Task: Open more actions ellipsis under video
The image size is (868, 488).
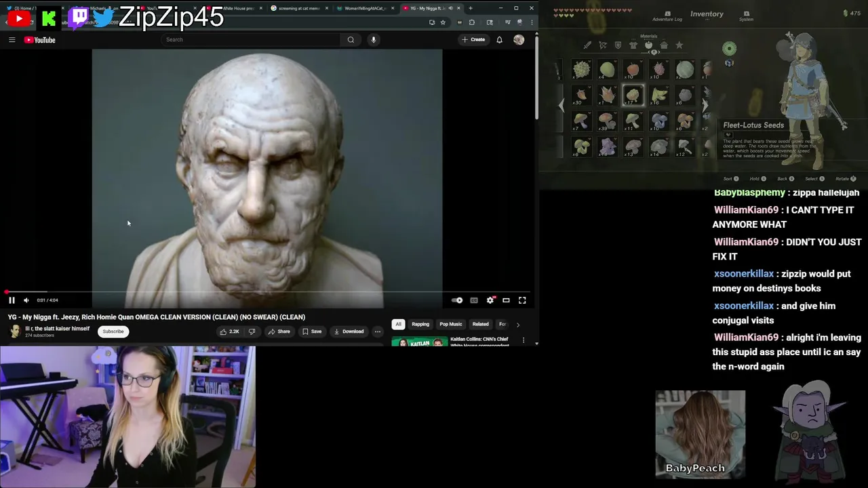Action: (378, 331)
